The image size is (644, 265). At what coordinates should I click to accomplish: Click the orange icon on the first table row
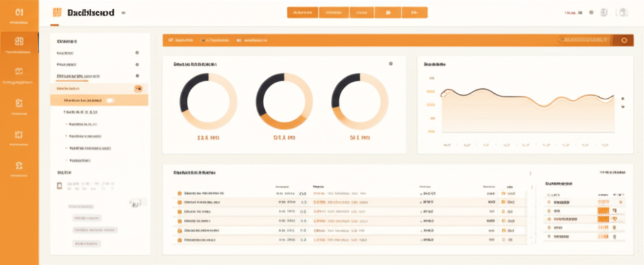click(179, 193)
